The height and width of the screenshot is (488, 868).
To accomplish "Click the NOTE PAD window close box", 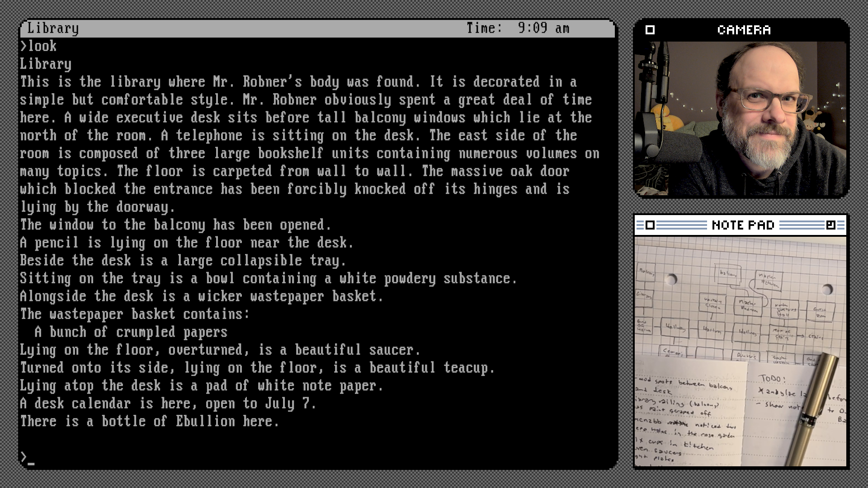I will click(x=650, y=225).
